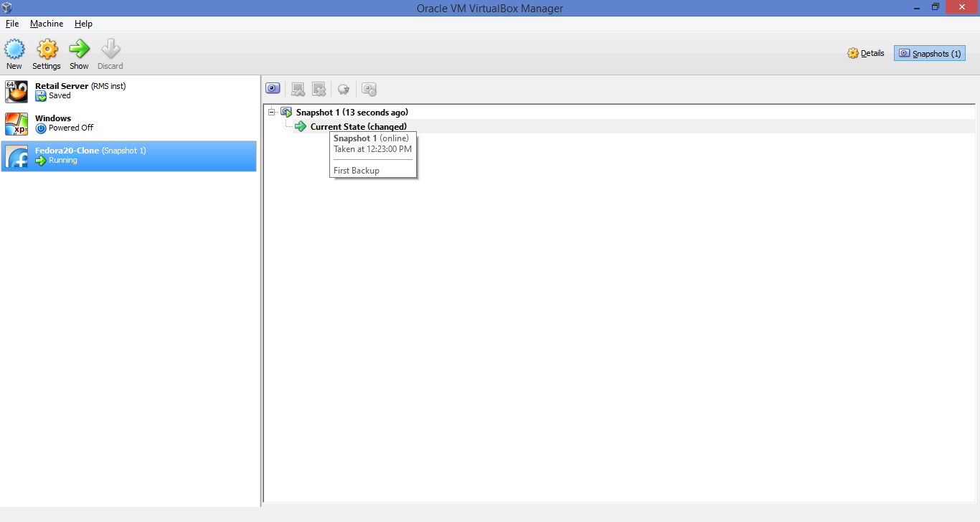Collapse the Snapshot 1 tree node
This screenshot has width=980, height=522.
coord(271,112)
